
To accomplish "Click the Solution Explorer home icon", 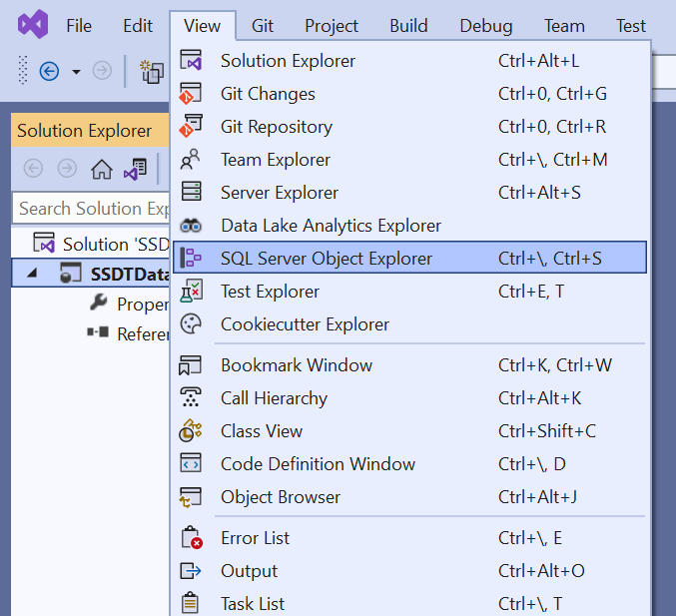I will 102,169.
